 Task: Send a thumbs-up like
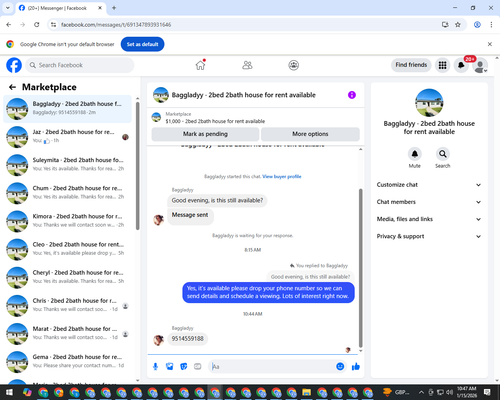[x=356, y=367]
